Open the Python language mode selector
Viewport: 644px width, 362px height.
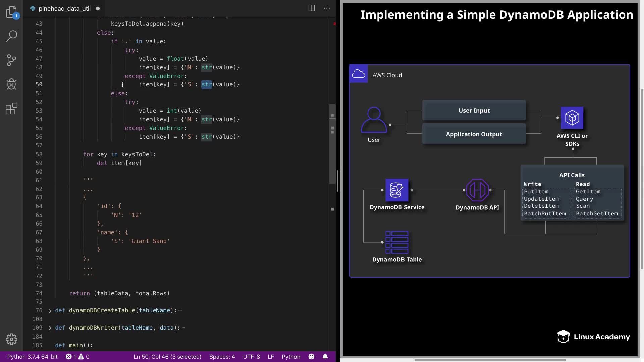(291, 357)
